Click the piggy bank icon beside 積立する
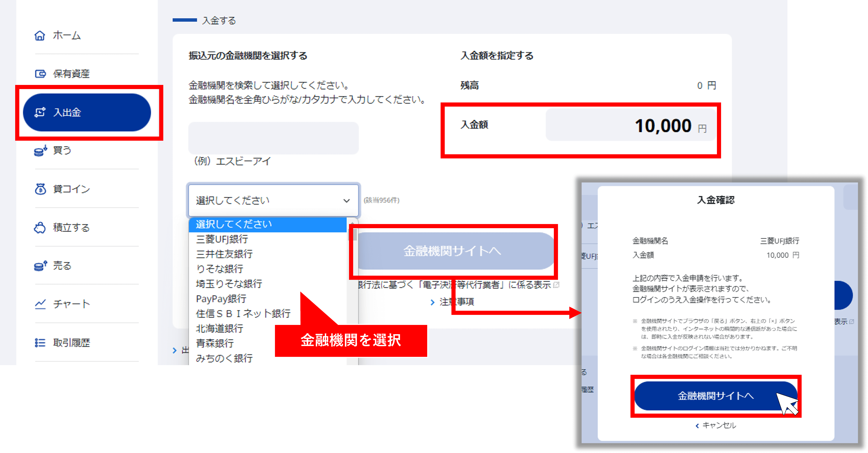This screenshot has height=453, width=868. [40, 228]
